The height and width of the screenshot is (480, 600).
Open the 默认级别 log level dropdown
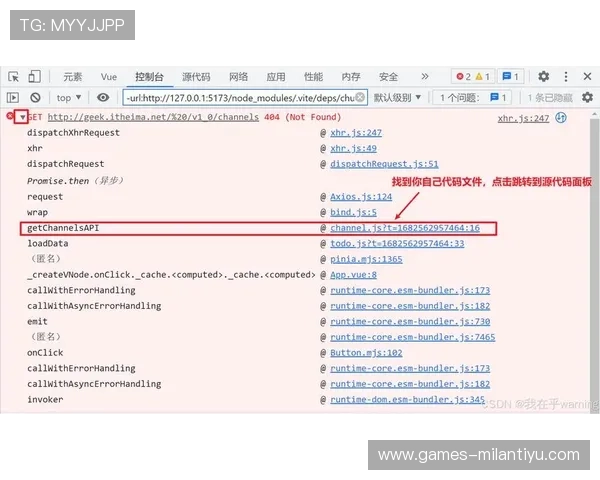click(x=398, y=98)
